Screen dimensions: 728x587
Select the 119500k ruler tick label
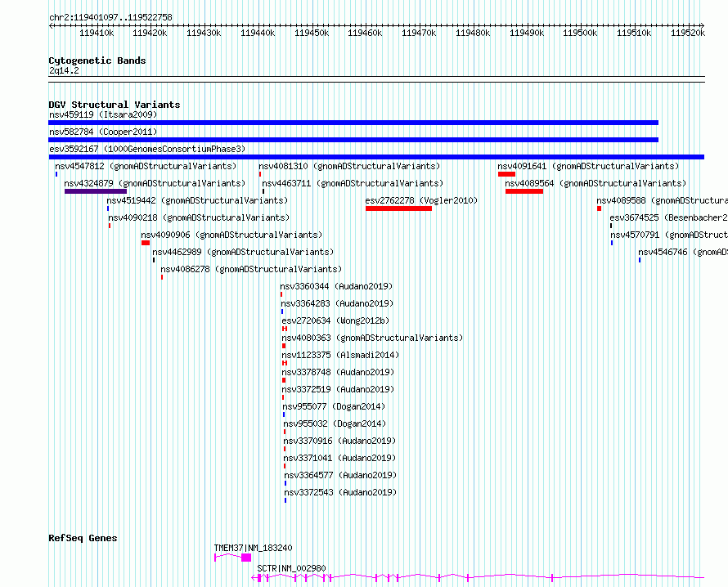[580, 33]
